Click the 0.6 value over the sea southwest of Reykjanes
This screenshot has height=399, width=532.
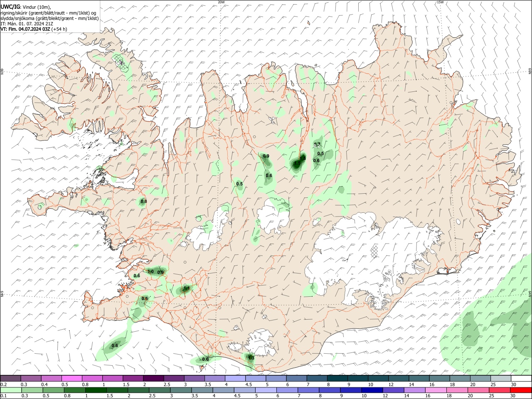pyautogui.click(x=115, y=345)
